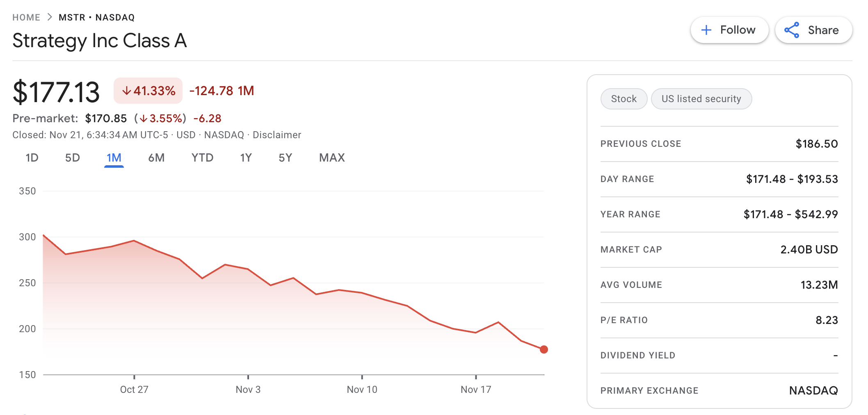Click the plus icon next to Follow
Viewport: 868px width, 415px height.
(x=706, y=30)
